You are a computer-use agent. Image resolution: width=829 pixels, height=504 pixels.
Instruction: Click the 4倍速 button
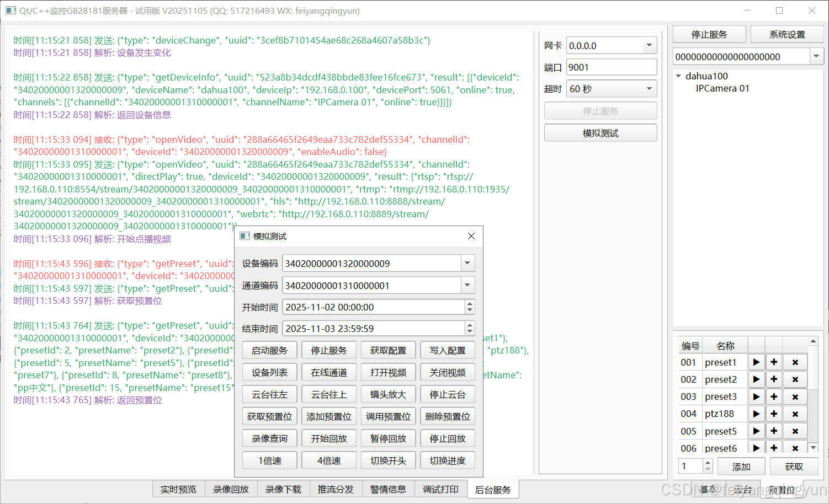329,460
